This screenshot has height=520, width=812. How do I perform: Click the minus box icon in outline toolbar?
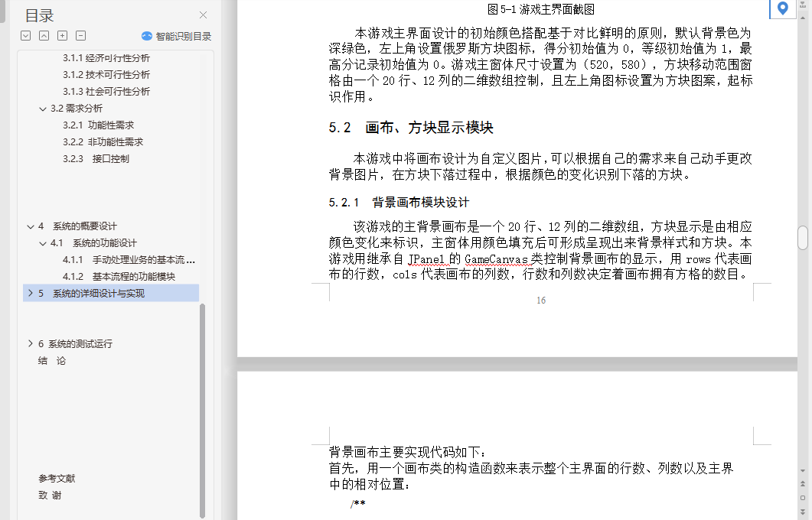[x=81, y=36]
